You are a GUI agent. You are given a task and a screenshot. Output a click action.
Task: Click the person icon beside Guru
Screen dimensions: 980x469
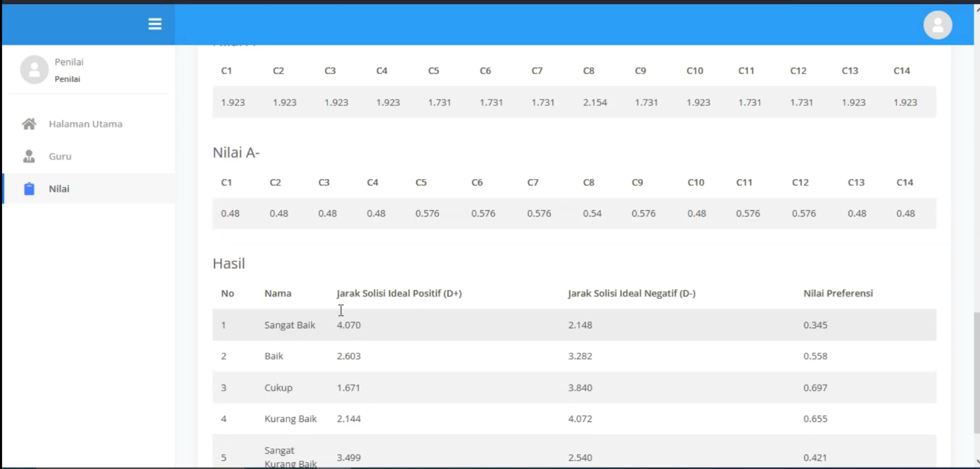[29, 156]
